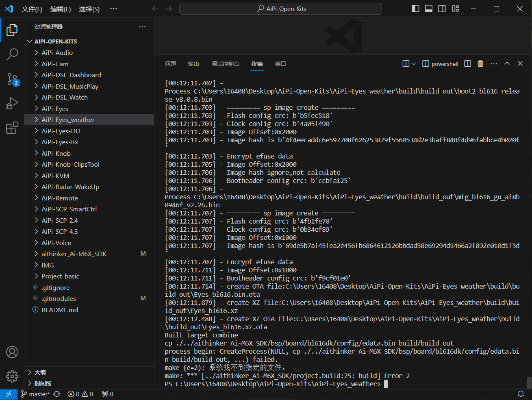The height and width of the screenshot is (400, 532).
Task: Select the Project_basic folder
Action: coord(89,276)
